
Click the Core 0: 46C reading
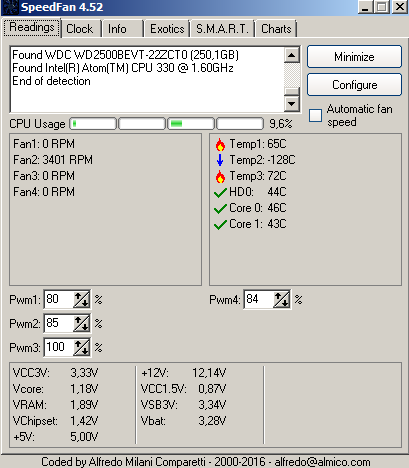[258, 208]
